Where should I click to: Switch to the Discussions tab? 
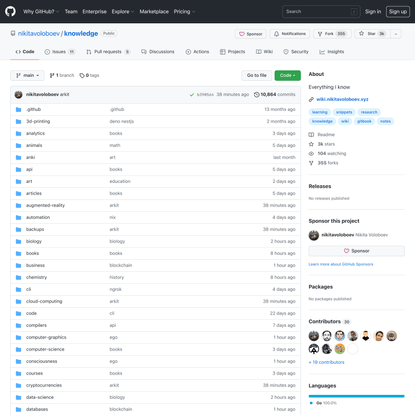tap(158, 52)
